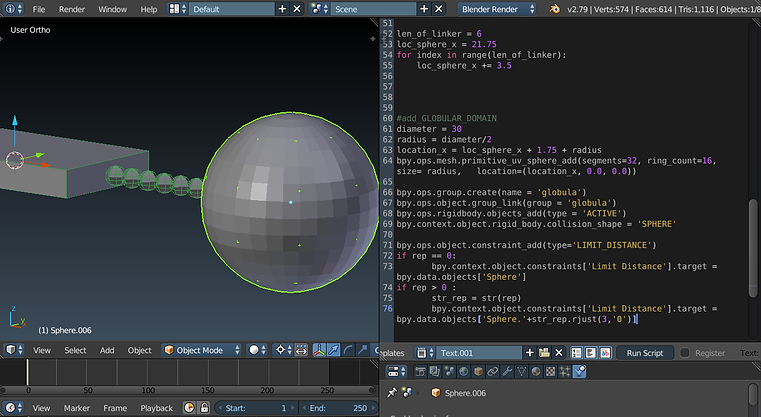The image size is (761, 417).
Task: Select the translate manipulator arrow icon
Action: tap(333, 350)
